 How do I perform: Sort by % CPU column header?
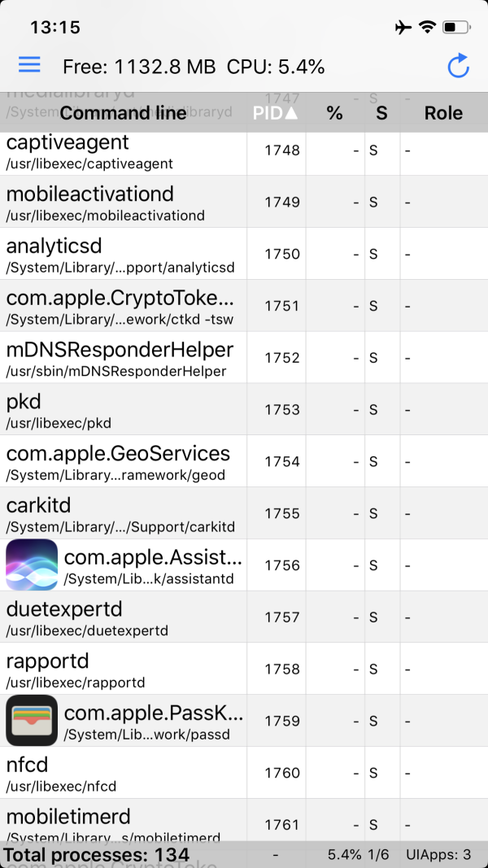[x=334, y=113]
